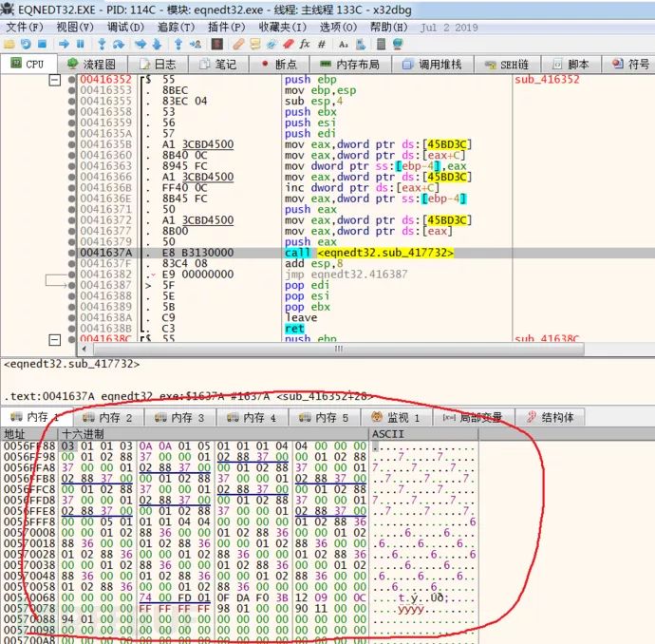Viewport: 655px width, 644px height.
Task: Toggle breakpoint dot at address 00416382
Action: point(73,274)
